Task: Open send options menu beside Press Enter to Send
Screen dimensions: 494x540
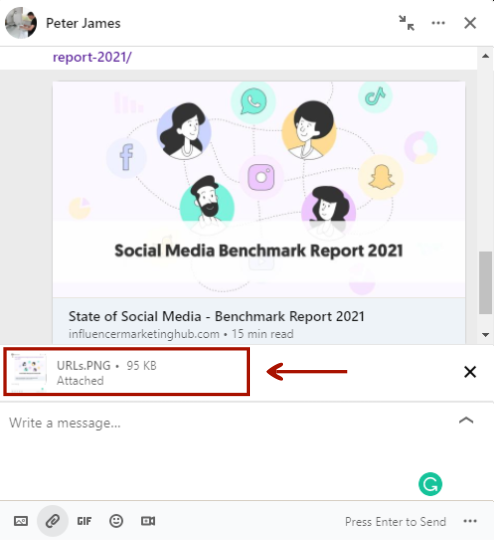Action: [470, 521]
